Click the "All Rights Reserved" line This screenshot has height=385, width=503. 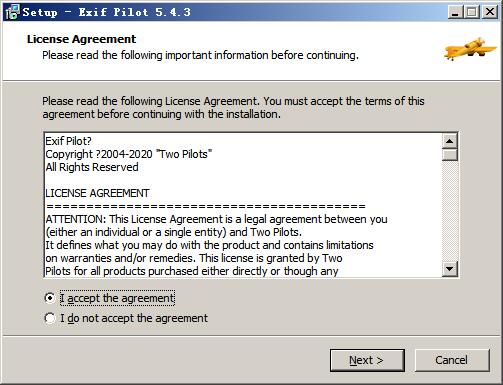(92, 167)
